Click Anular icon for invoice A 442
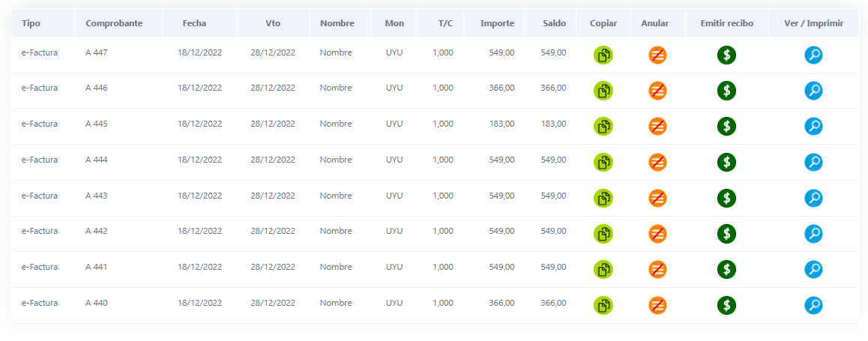 click(x=657, y=234)
